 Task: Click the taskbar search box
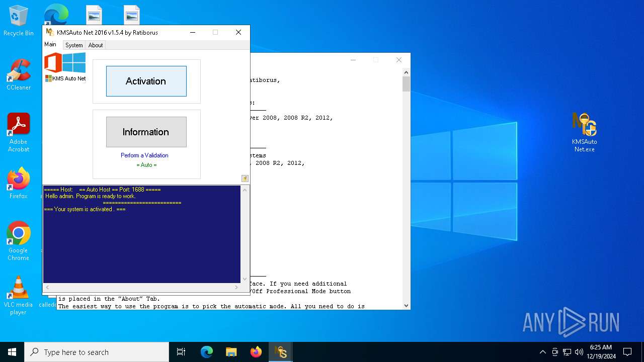(97, 352)
